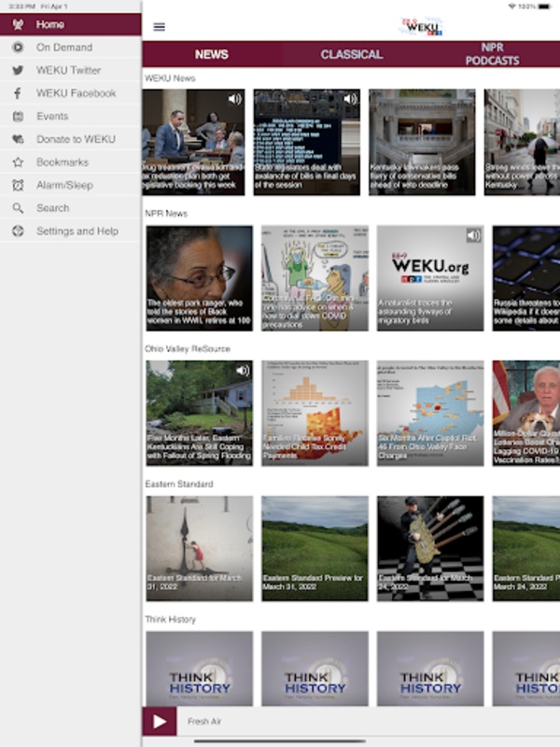This screenshot has width=560, height=747.
Task: Click the Alarm/Sleep clock icon
Action: point(18,185)
